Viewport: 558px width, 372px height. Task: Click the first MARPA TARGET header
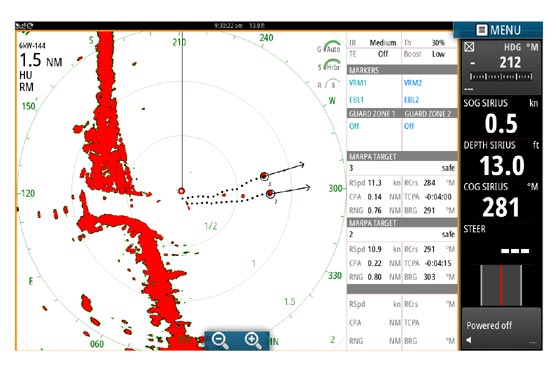402,157
